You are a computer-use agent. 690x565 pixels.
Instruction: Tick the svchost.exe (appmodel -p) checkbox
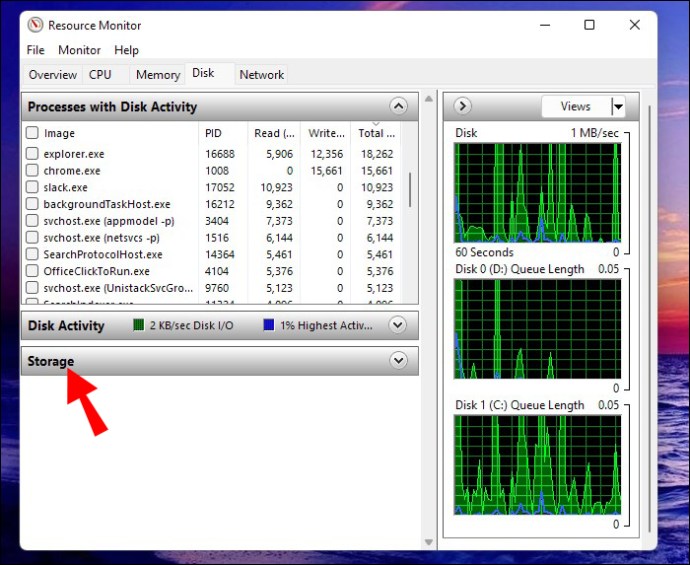pyautogui.click(x=32, y=220)
